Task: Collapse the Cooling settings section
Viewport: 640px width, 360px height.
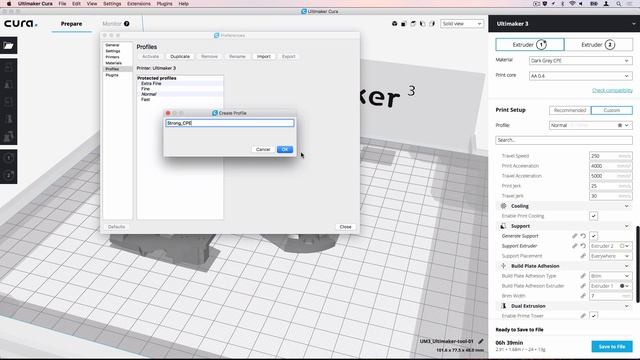Action: 565,206
